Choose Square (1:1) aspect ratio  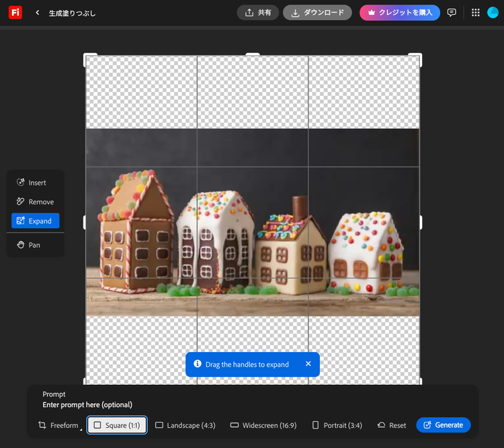117,425
